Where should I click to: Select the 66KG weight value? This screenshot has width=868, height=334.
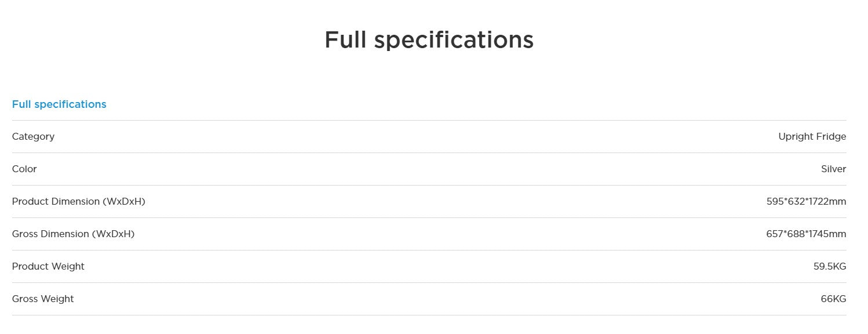tap(833, 299)
